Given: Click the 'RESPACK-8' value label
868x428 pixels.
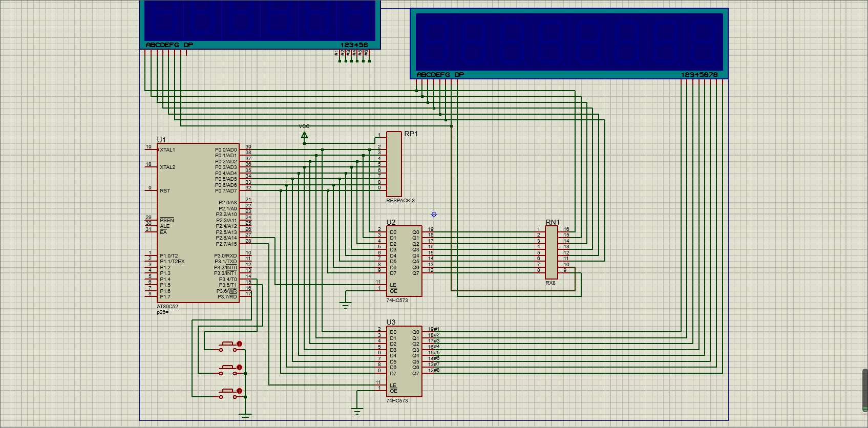Looking at the screenshot, I should (x=400, y=201).
